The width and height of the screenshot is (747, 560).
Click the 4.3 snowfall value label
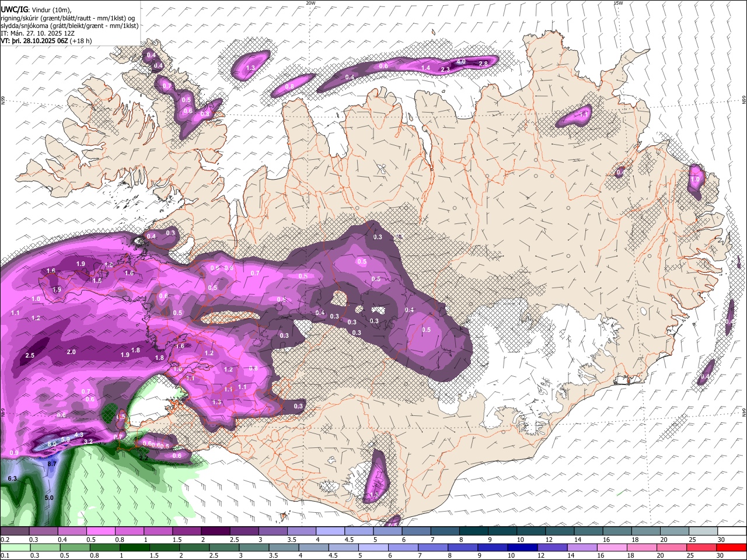[79, 435]
